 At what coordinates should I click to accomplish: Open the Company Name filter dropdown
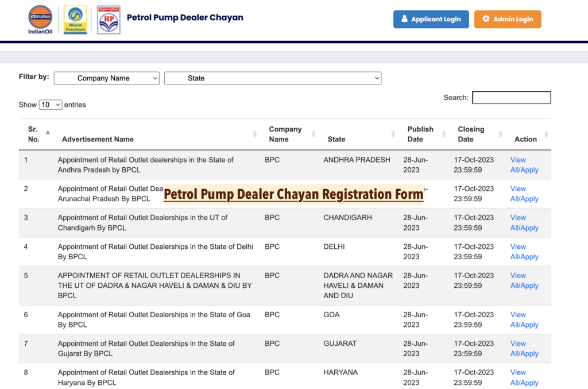click(106, 78)
